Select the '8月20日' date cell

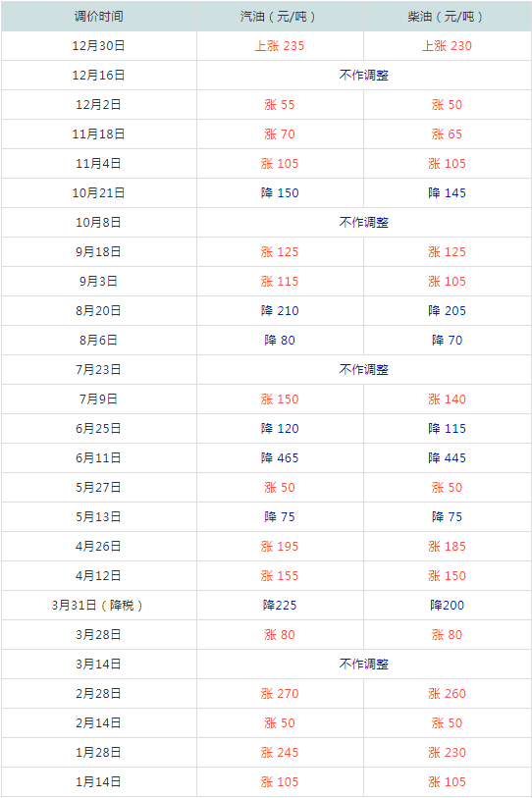(99, 311)
